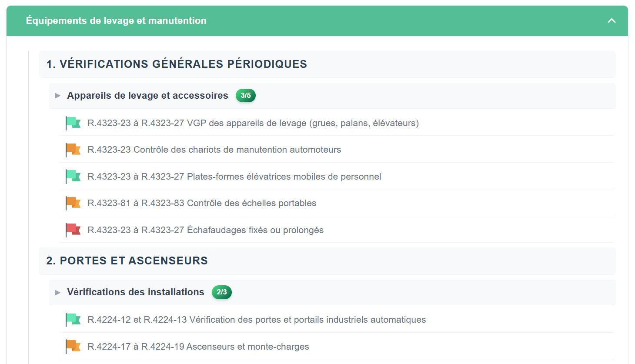The image size is (635, 364).
Task: Expand Appareils de levage et accessoires triangle
Action: pyautogui.click(x=58, y=96)
